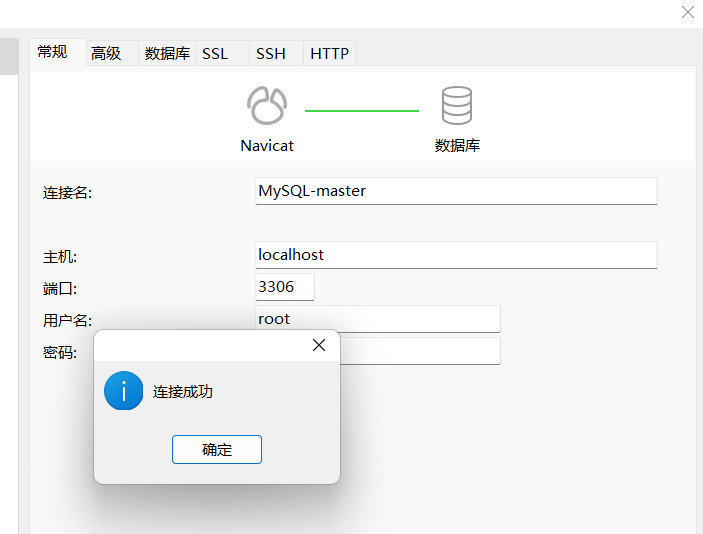Close the 连接成功 message dialog

[x=319, y=345]
